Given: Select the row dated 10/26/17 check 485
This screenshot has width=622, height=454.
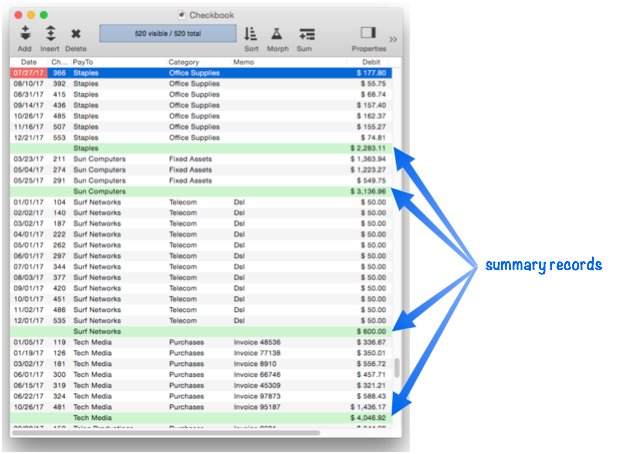Looking at the screenshot, I should click(x=201, y=116).
